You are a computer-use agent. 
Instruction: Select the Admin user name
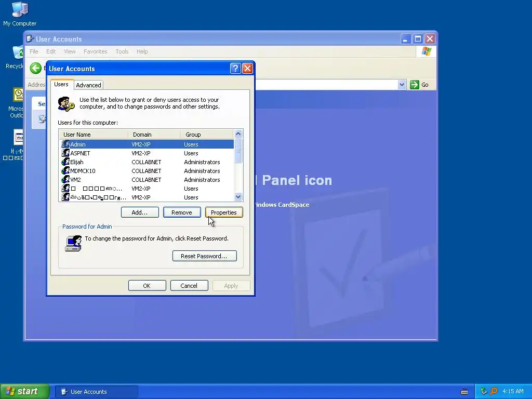tap(78, 144)
